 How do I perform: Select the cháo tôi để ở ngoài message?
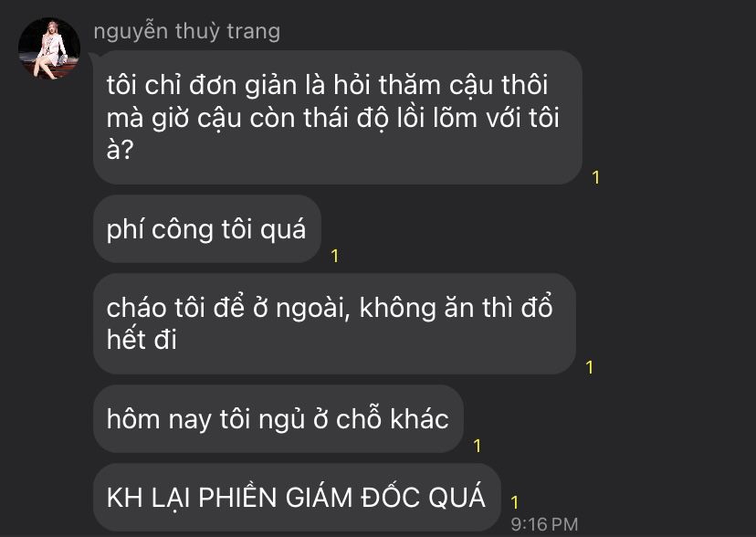[334, 323]
